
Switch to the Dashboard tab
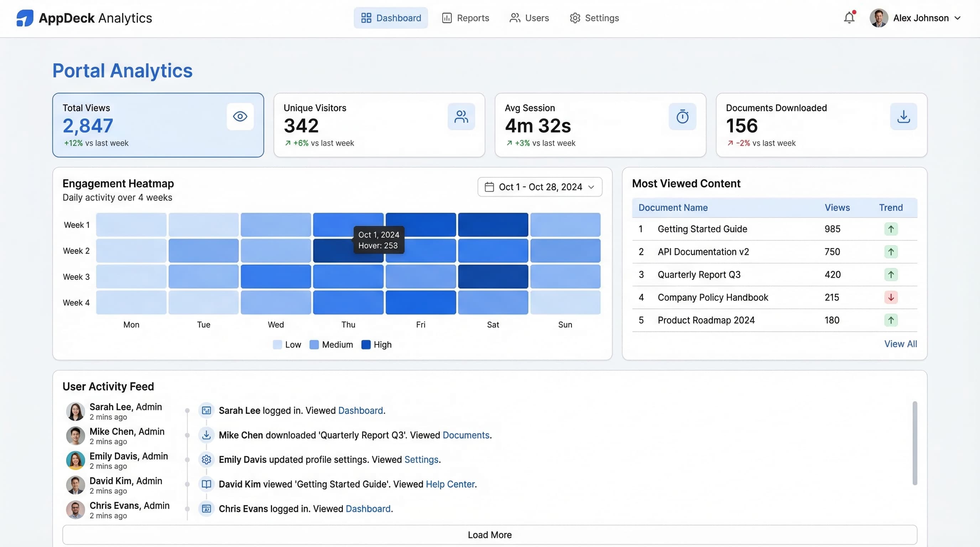tap(391, 18)
